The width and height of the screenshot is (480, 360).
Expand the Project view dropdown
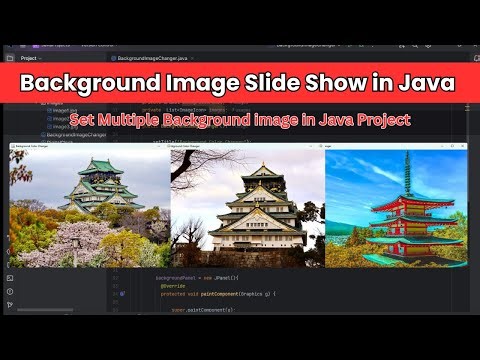pos(31,58)
